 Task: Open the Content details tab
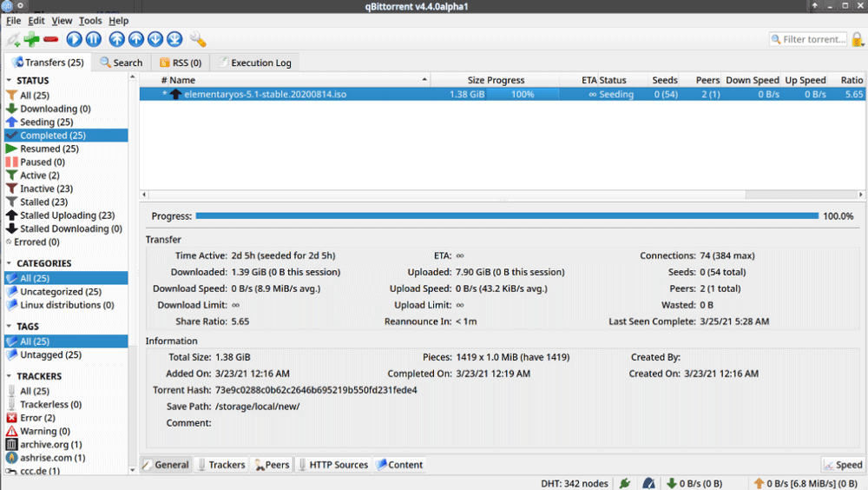pyautogui.click(x=399, y=465)
